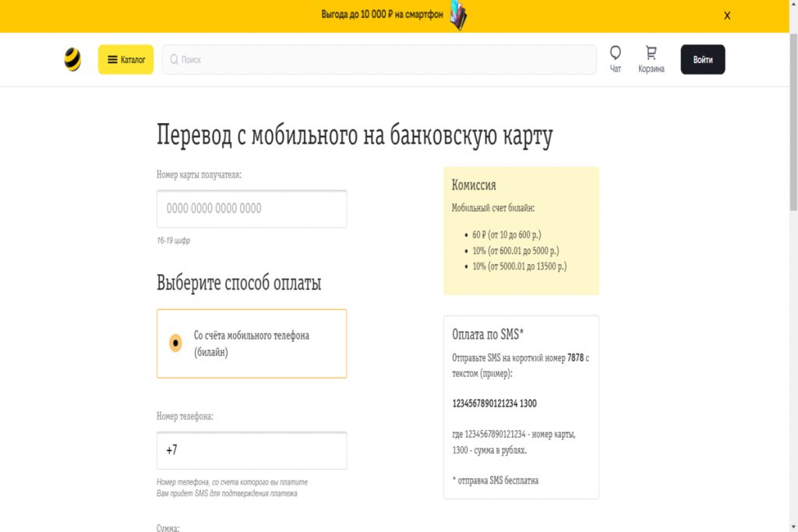
Task: Focus the recipient card number field
Action: [252, 209]
